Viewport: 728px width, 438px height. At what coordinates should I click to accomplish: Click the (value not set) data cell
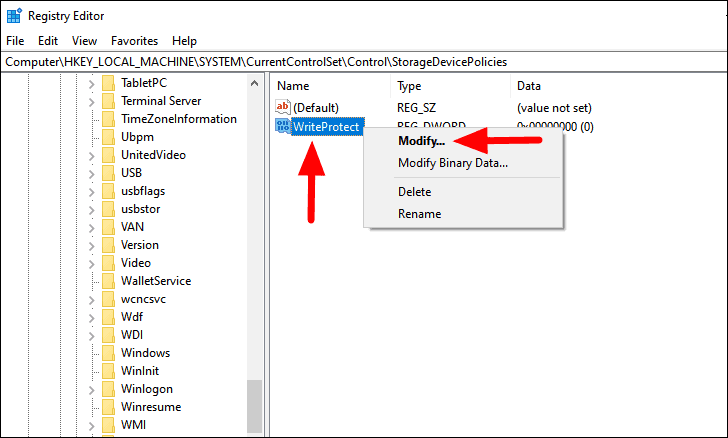click(554, 108)
